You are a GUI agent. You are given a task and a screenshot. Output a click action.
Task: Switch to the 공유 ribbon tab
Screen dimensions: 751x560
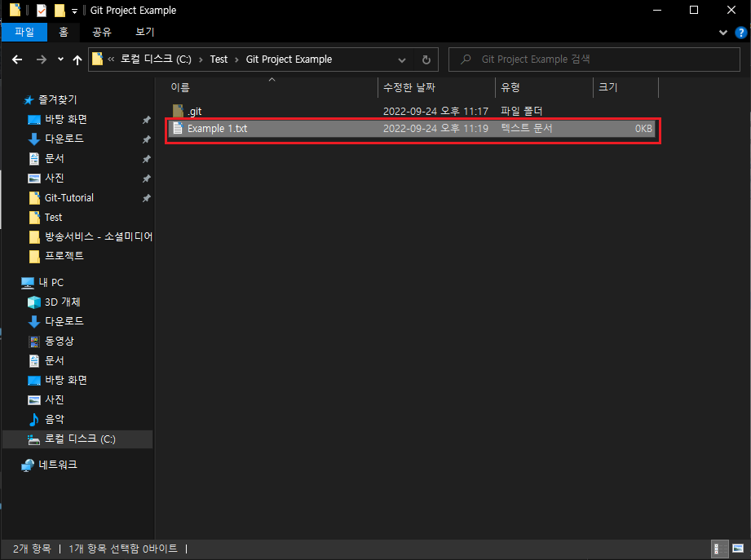point(102,32)
